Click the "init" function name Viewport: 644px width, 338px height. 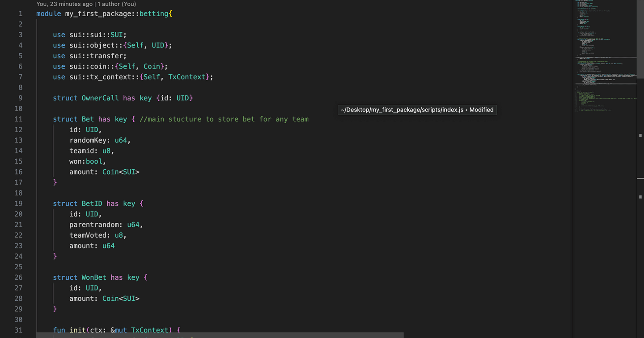pos(77,330)
